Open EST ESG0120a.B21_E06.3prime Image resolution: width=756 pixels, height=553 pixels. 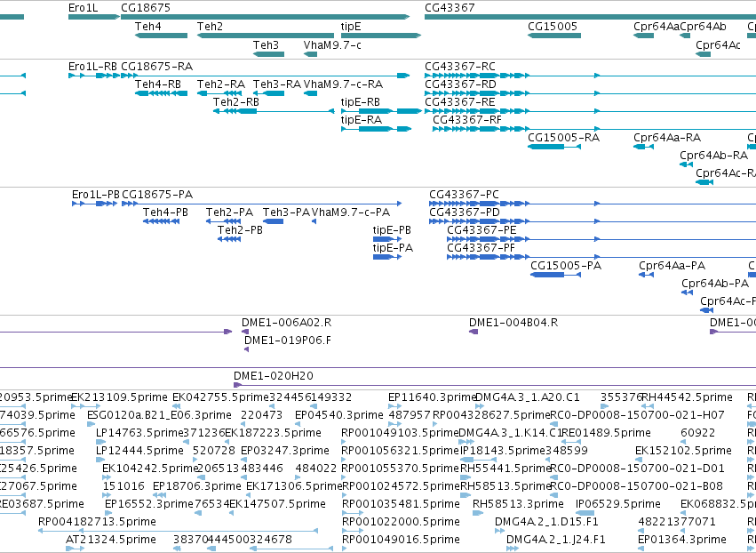159,415
